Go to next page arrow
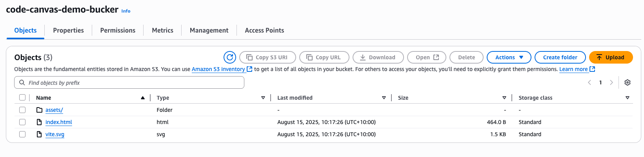This screenshot has width=644, height=157. click(611, 82)
